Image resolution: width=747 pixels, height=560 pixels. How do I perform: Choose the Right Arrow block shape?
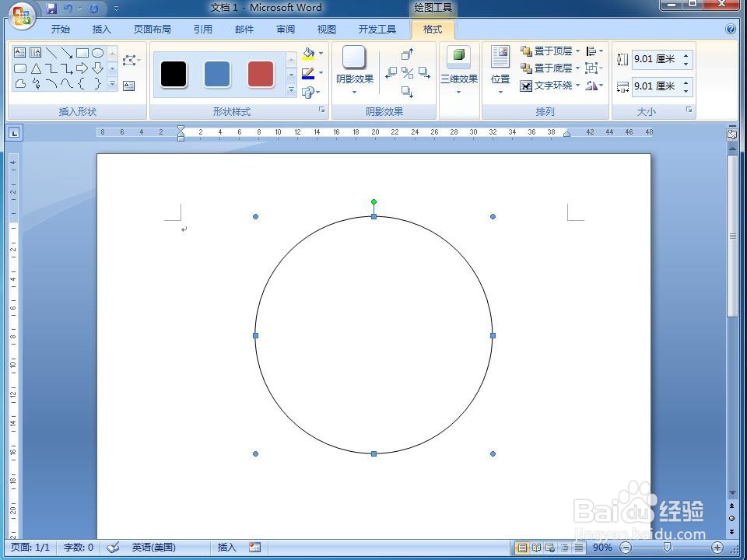click(82, 68)
